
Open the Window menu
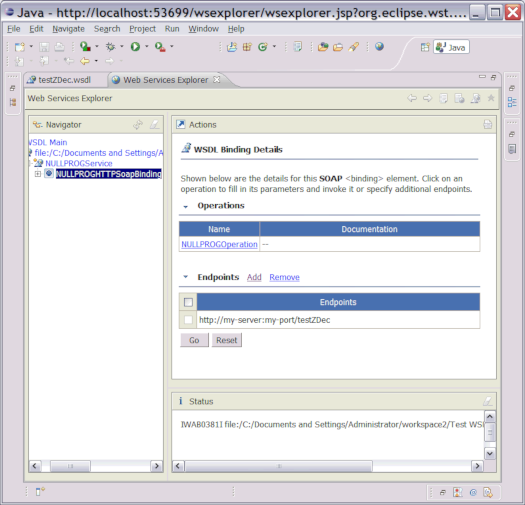(203, 29)
